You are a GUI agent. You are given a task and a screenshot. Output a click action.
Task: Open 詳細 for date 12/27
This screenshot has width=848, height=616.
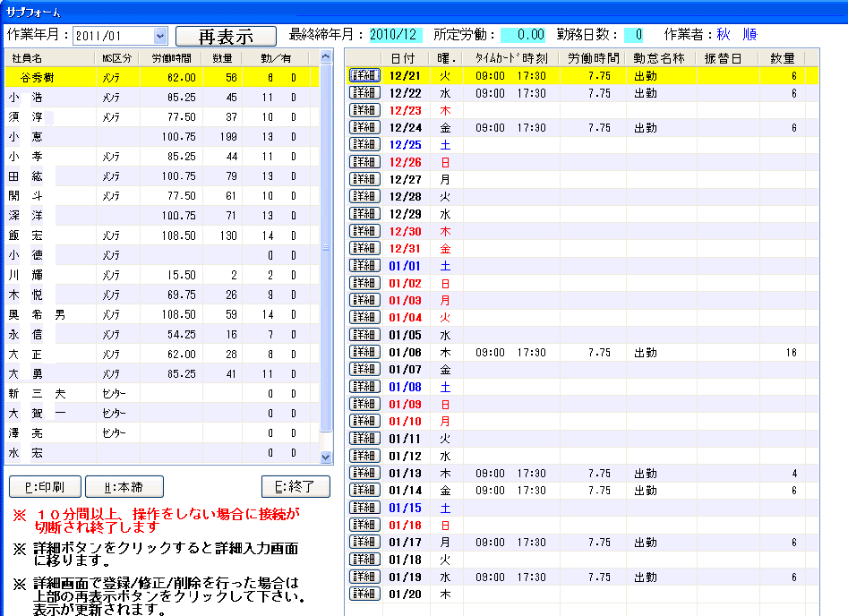(364, 179)
